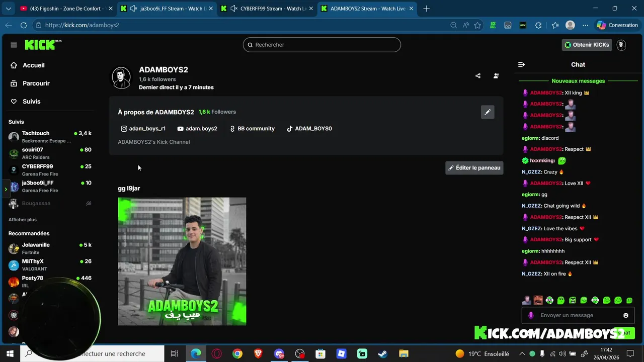
Task: Switch to the ja3boo9i_FF Stream tab
Action: [167, 9]
